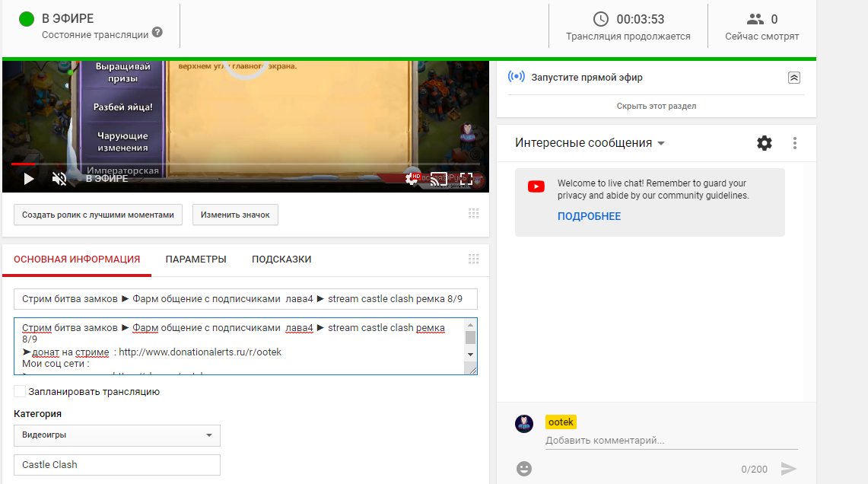Click YouTube logo in welcome message

pyautogui.click(x=536, y=186)
